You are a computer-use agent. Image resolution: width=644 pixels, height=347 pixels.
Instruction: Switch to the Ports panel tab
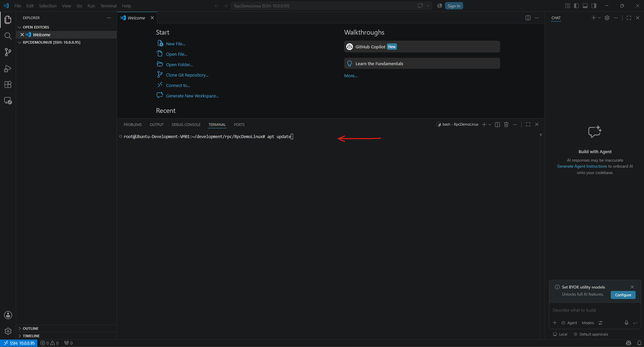239,125
